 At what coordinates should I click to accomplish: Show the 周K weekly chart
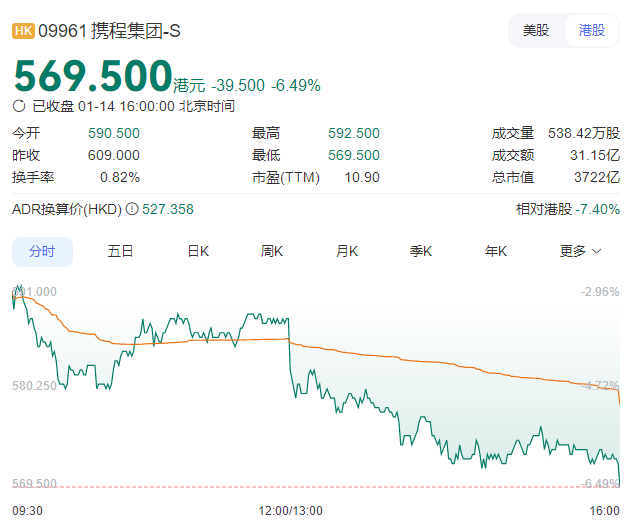coord(272,252)
